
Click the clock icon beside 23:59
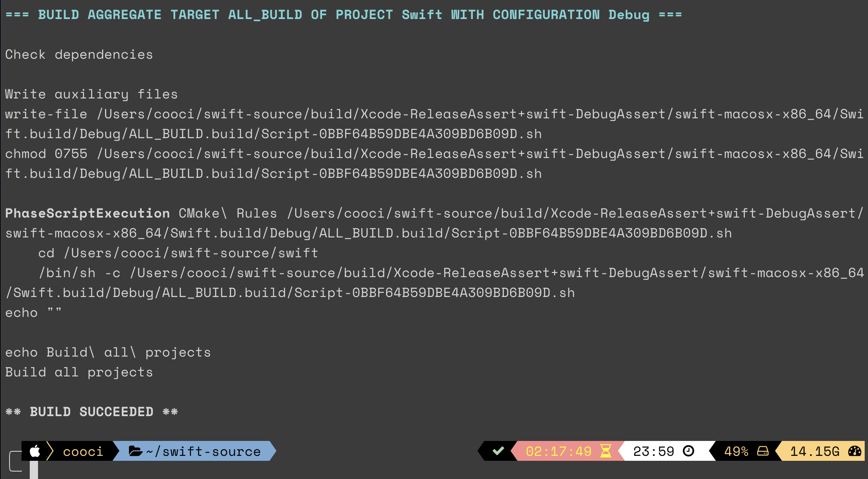point(689,451)
